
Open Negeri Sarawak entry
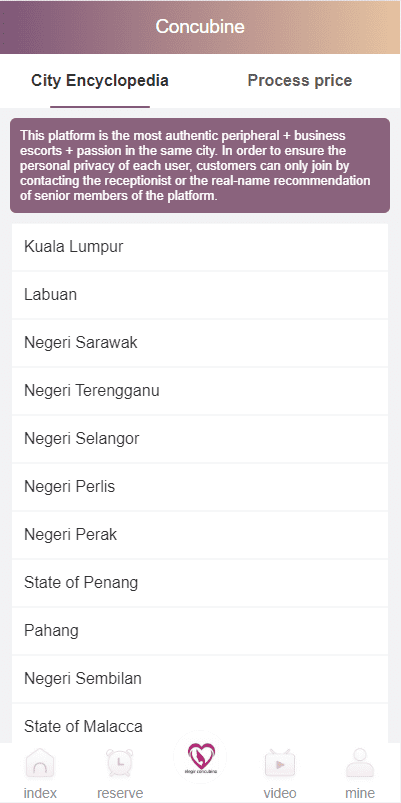click(x=200, y=343)
